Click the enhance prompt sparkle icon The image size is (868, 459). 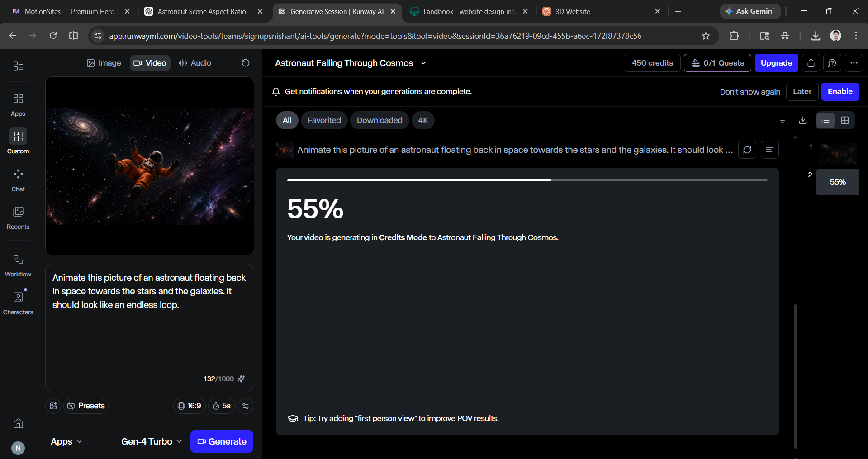pyautogui.click(x=242, y=379)
